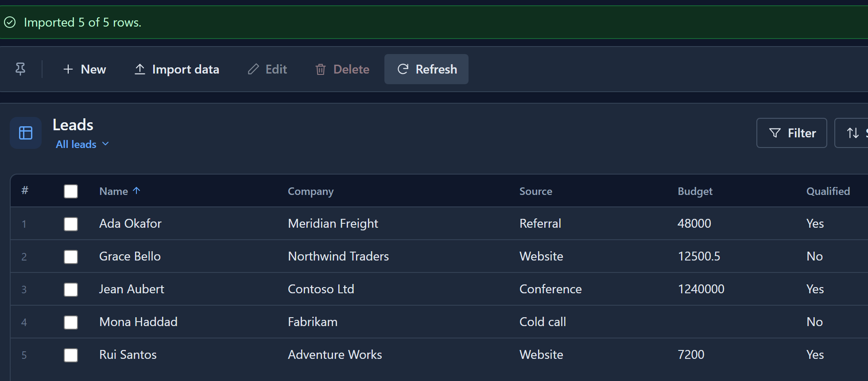Click the Name column sort arrow

pos(136,190)
